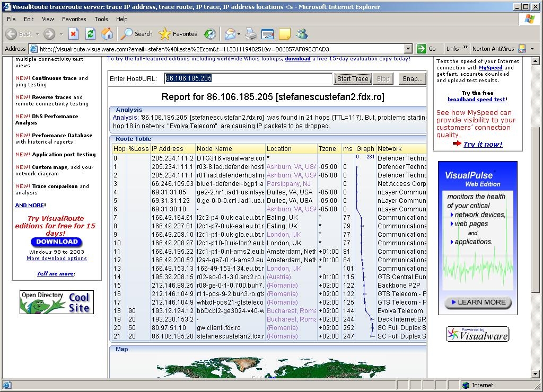Click the VisualPulse Web Edition ad title
Image resolution: width=543 pixels, height=392 pixels.
point(472,179)
